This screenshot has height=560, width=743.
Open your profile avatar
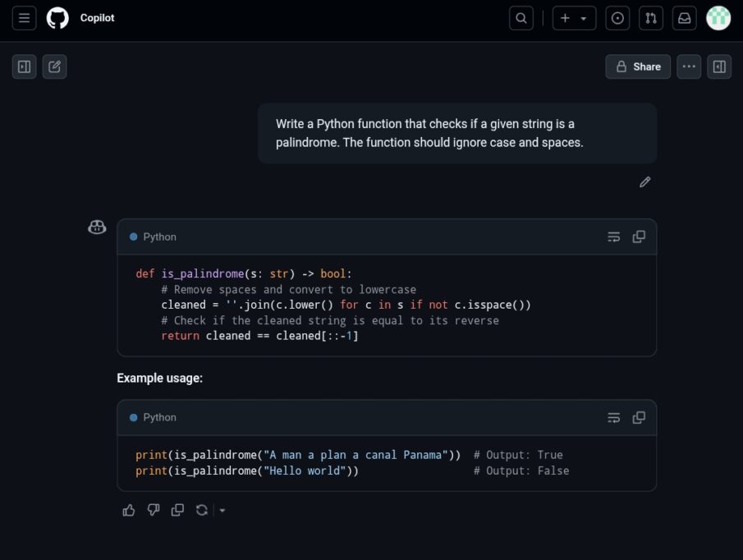pos(718,17)
